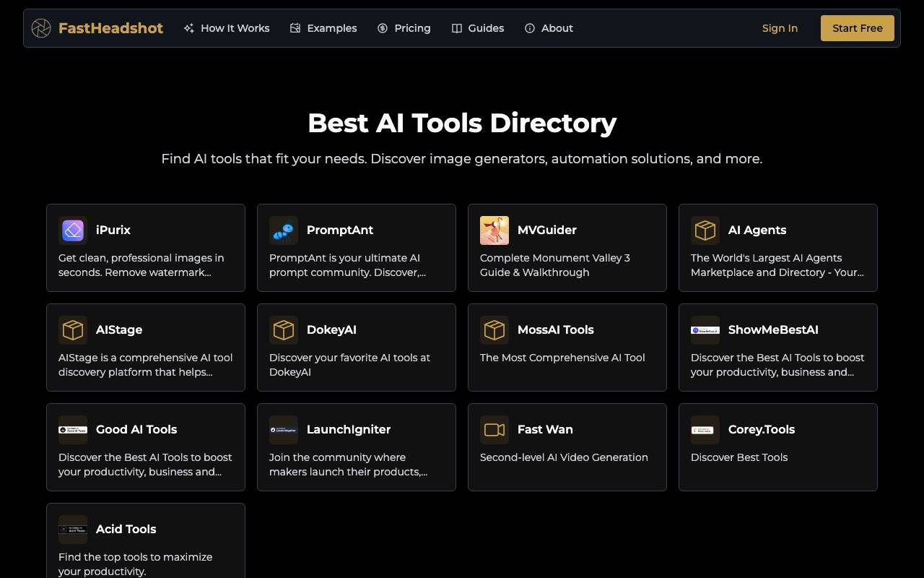
Task: Click the Good AI Tools badge icon
Action: point(73,430)
